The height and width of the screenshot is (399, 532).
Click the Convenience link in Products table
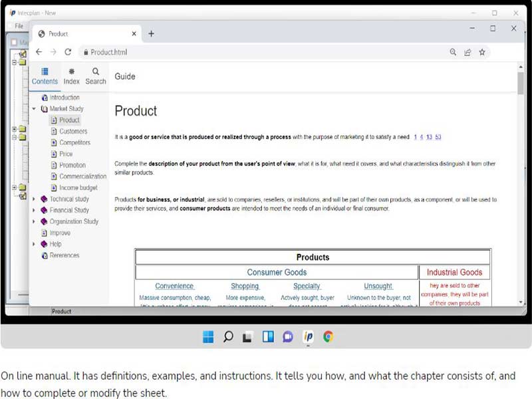coord(174,286)
